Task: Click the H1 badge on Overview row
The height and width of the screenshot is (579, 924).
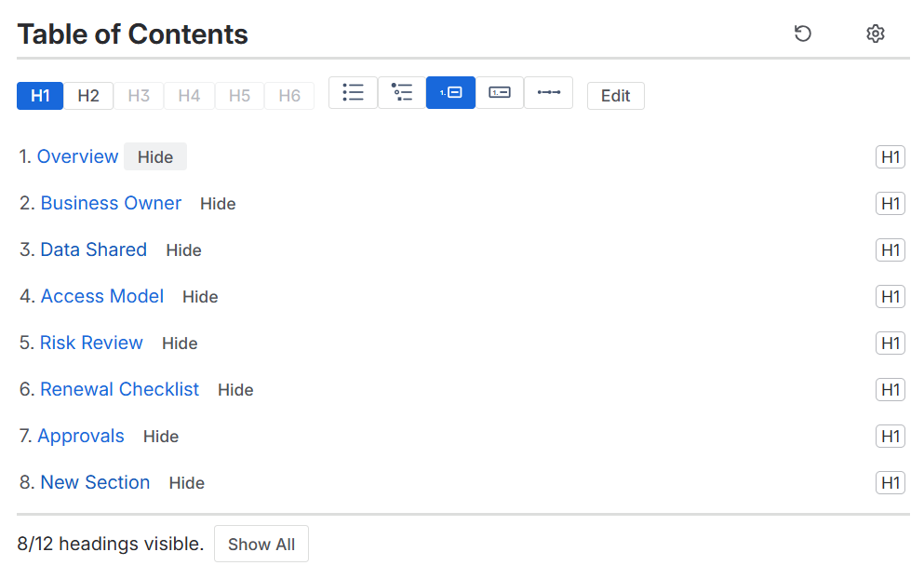Action: (890, 156)
